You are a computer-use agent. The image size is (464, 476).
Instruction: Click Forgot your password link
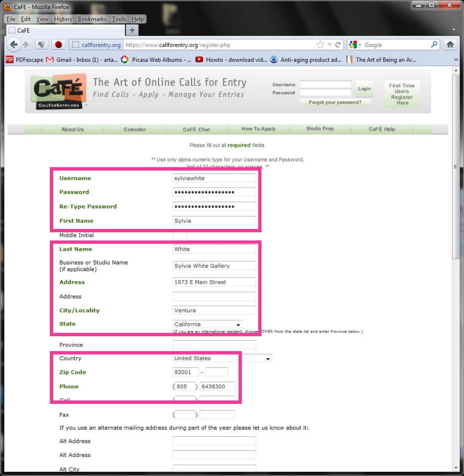pos(335,102)
